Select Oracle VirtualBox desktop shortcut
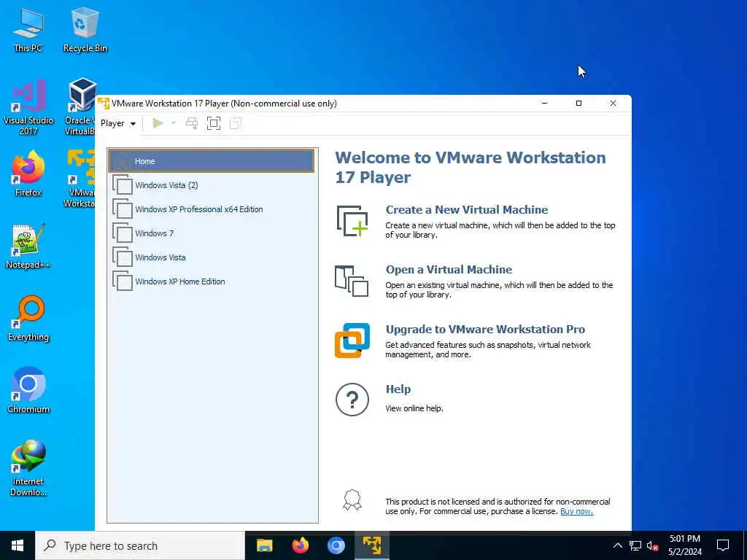 [x=80, y=108]
